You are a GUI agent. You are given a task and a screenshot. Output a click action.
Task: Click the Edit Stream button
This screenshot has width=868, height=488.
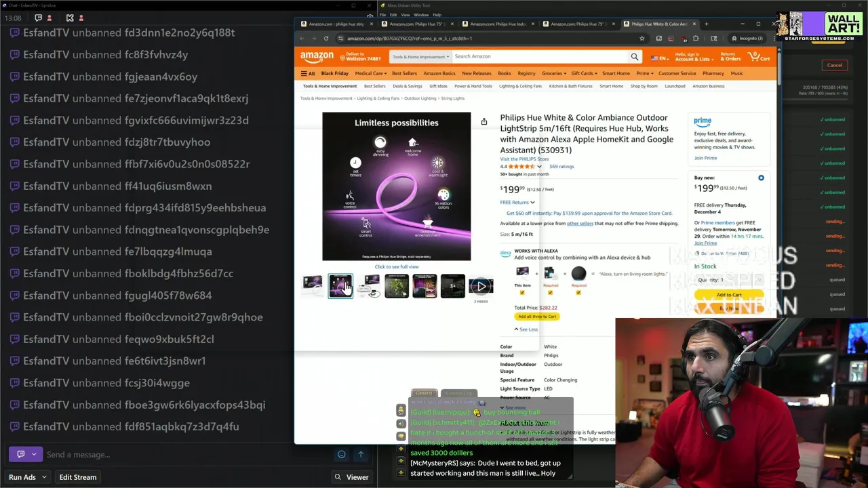tap(78, 477)
